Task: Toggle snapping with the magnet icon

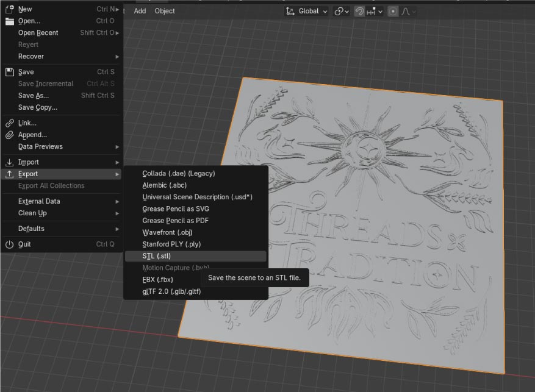Action: pos(359,11)
